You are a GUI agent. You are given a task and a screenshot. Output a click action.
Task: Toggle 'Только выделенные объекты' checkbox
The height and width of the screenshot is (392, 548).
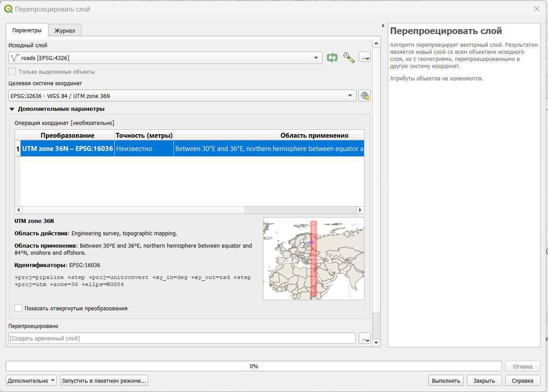(x=12, y=72)
